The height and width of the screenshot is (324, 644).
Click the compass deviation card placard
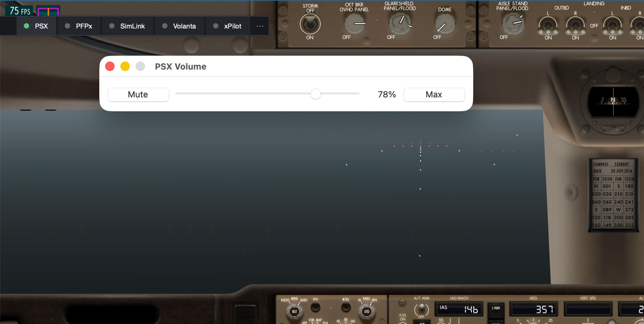point(613,195)
